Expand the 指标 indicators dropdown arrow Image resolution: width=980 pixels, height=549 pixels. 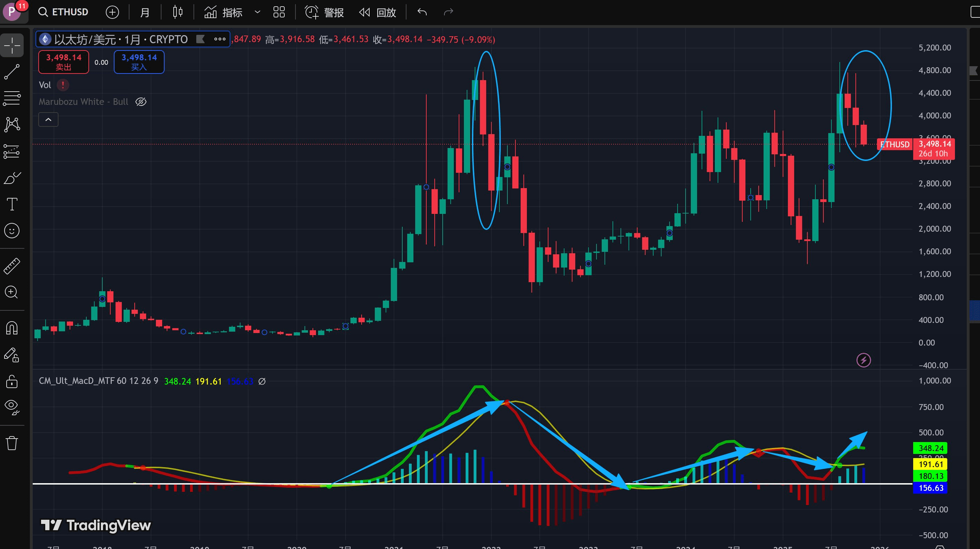click(x=257, y=12)
